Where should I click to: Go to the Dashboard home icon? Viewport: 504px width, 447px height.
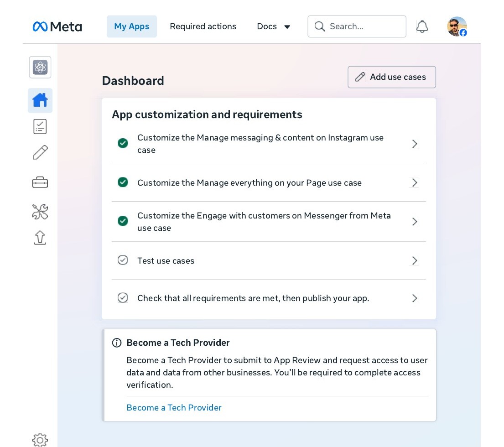40,100
